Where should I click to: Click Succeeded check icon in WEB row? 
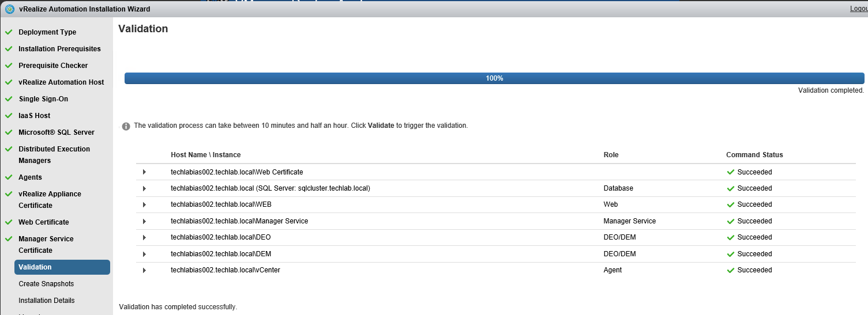(731, 204)
